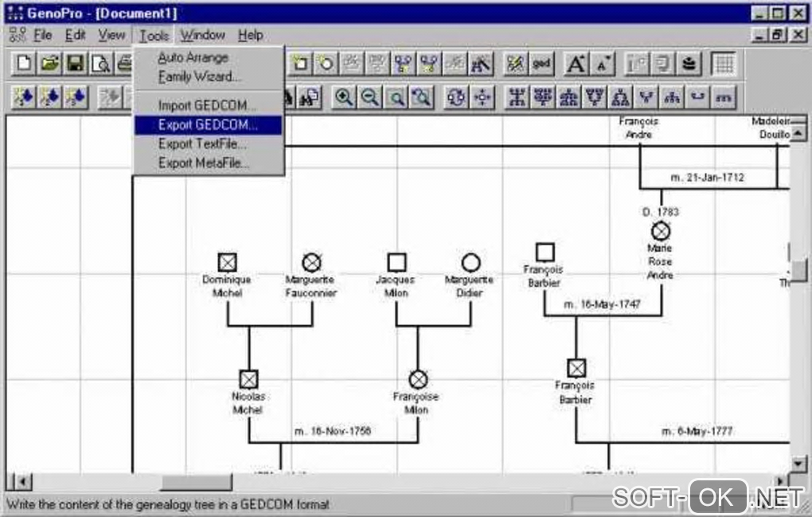This screenshot has height=517, width=812.
Task: Click the Zoom Out magnifier minus icon
Action: tap(369, 97)
